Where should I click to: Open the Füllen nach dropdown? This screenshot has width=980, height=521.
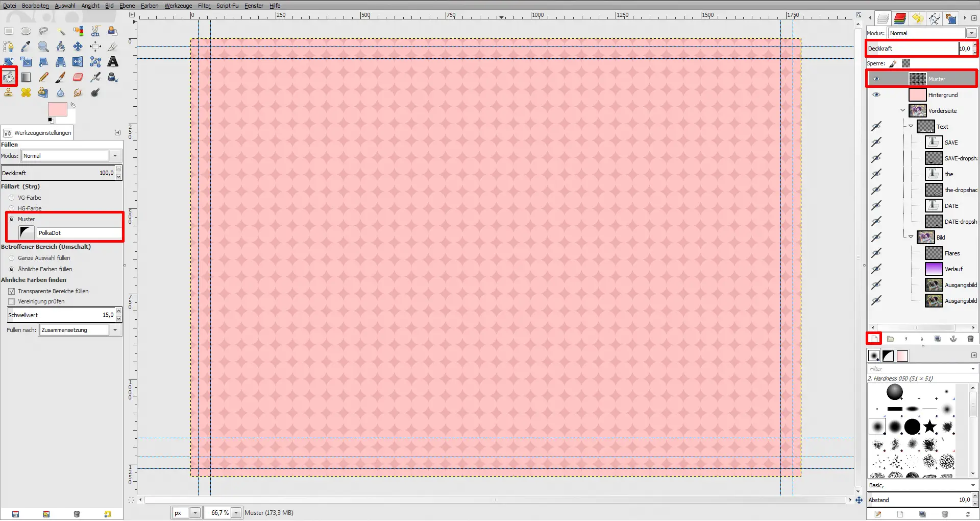(x=116, y=329)
